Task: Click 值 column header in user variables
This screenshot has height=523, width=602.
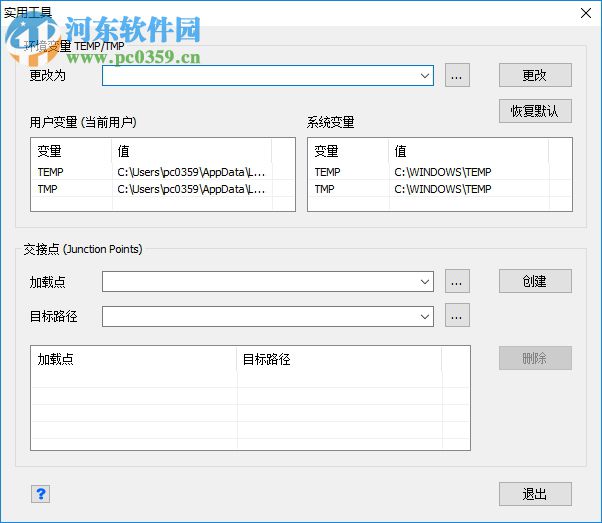Action: [192, 151]
